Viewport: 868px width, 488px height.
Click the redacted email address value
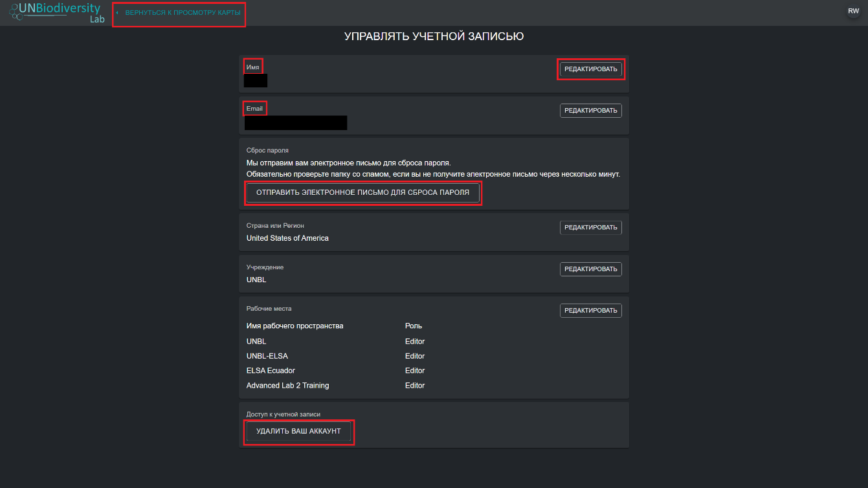(x=296, y=123)
